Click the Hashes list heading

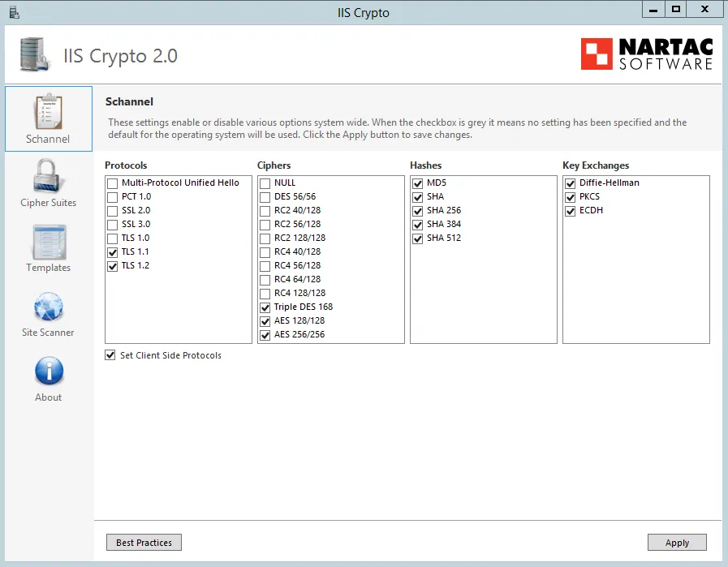tap(426, 165)
